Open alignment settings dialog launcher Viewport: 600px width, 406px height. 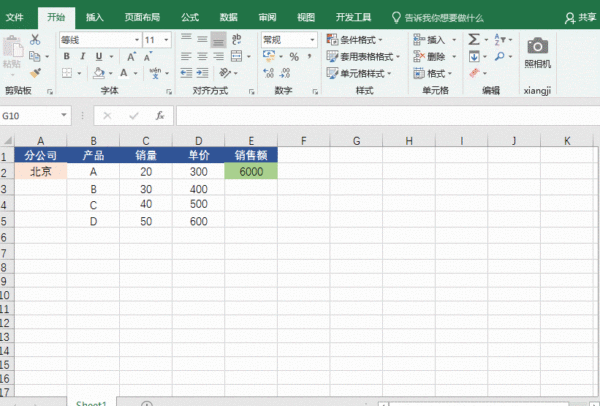point(251,91)
